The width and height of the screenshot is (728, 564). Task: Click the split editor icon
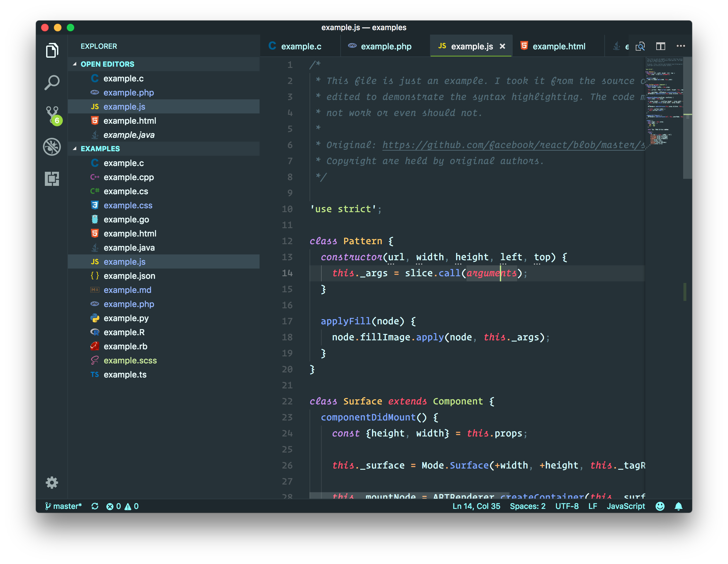pos(660,46)
